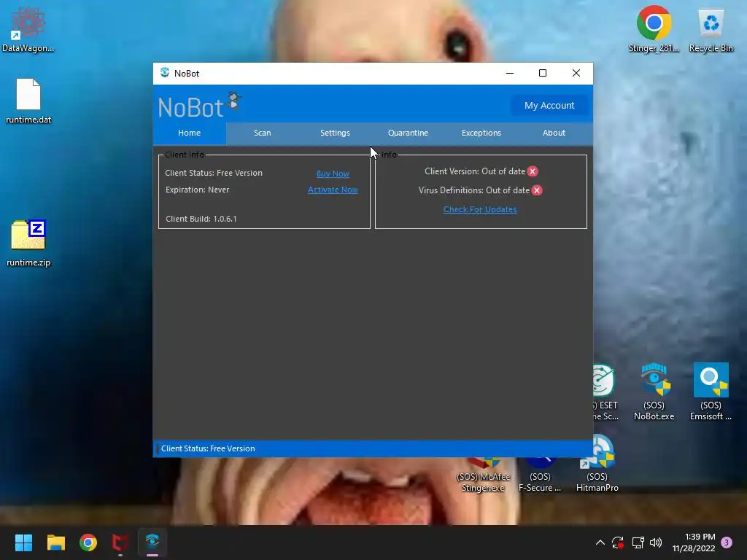The height and width of the screenshot is (560, 747).
Task: Click the Activate Now link
Action: coord(333,190)
